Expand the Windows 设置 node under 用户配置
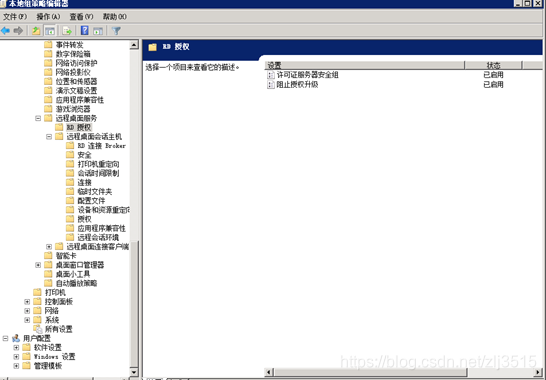Screen dimensions: 546x380 click(x=16, y=357)
